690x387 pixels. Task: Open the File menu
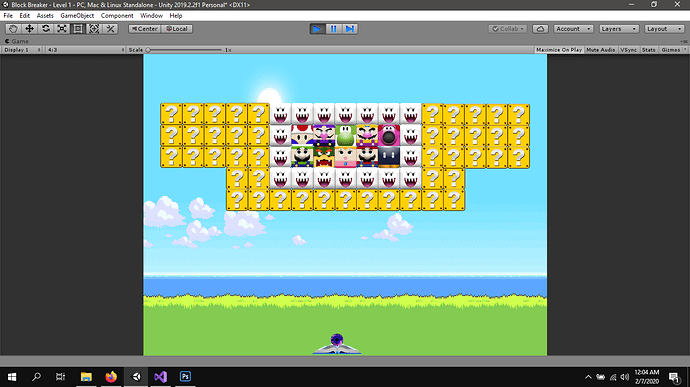8,15
